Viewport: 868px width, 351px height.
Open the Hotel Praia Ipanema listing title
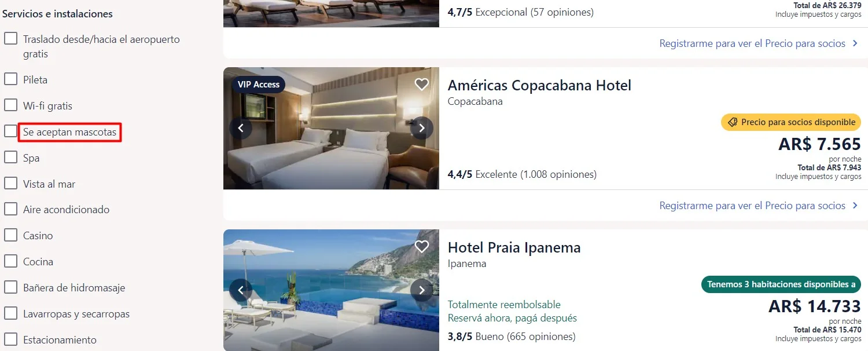pyautogui.click(x=514, y=248)
